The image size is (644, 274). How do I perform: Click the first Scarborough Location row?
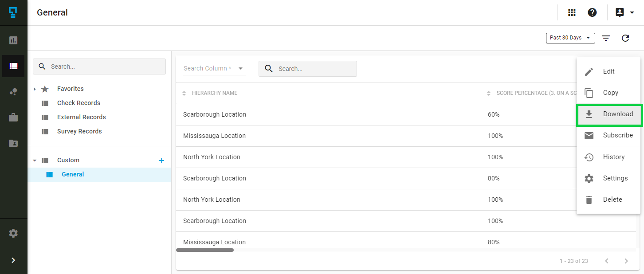376,114
